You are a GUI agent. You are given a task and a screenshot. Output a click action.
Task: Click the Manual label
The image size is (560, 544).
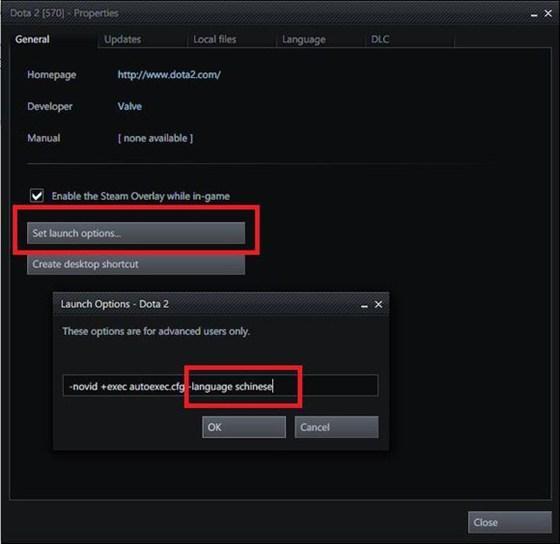[x=44, y=138]
